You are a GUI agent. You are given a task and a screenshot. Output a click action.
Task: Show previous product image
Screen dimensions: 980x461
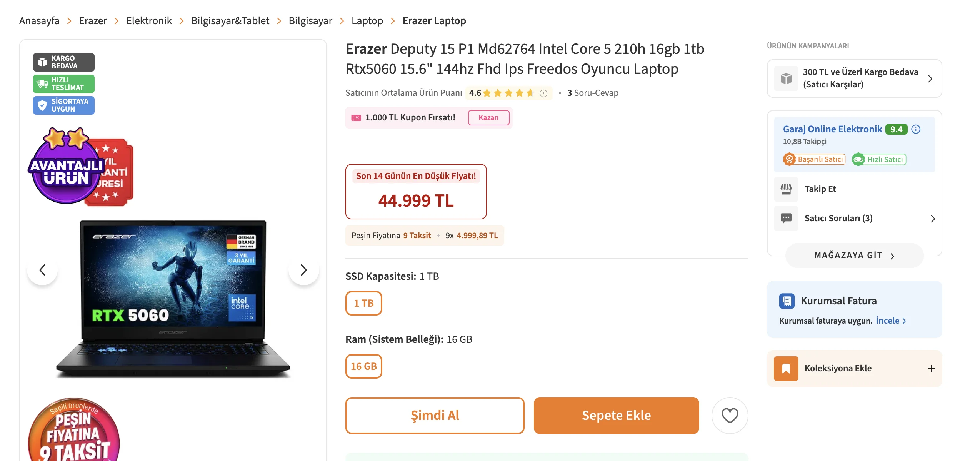coord(43,270)
